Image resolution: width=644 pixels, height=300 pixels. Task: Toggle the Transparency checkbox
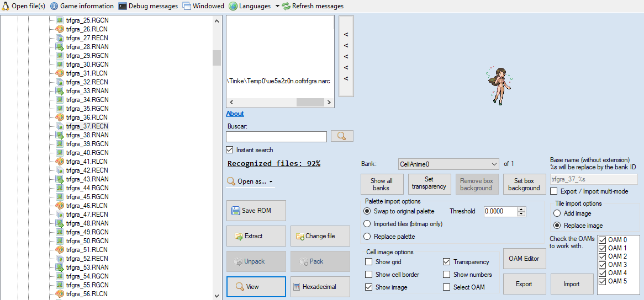pos(446,261)
